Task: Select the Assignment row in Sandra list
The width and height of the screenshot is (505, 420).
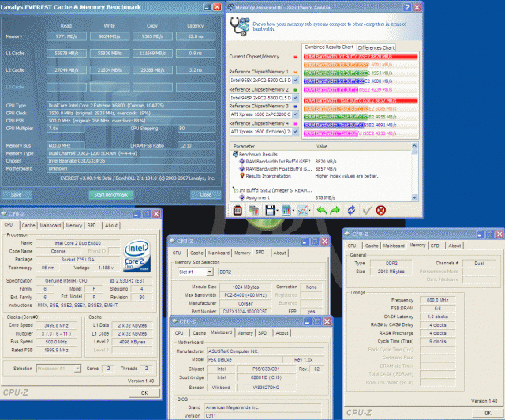Action: point(258,197)
